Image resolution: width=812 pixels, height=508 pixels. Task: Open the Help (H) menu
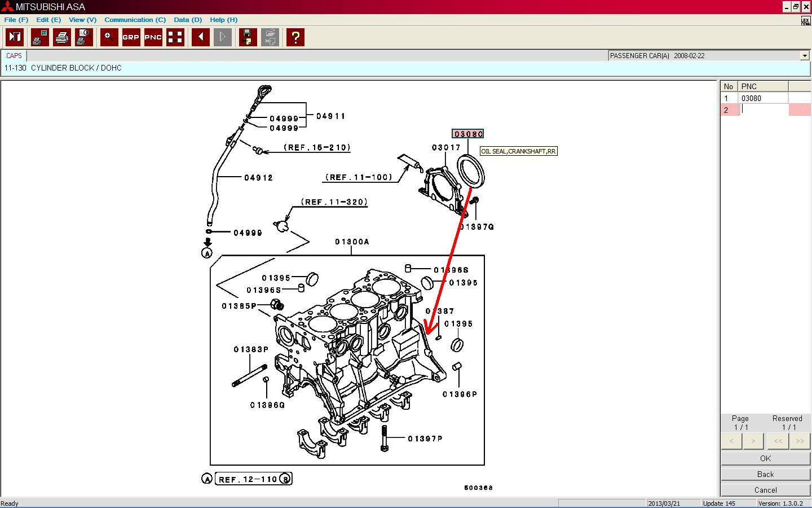click(223, 20)
